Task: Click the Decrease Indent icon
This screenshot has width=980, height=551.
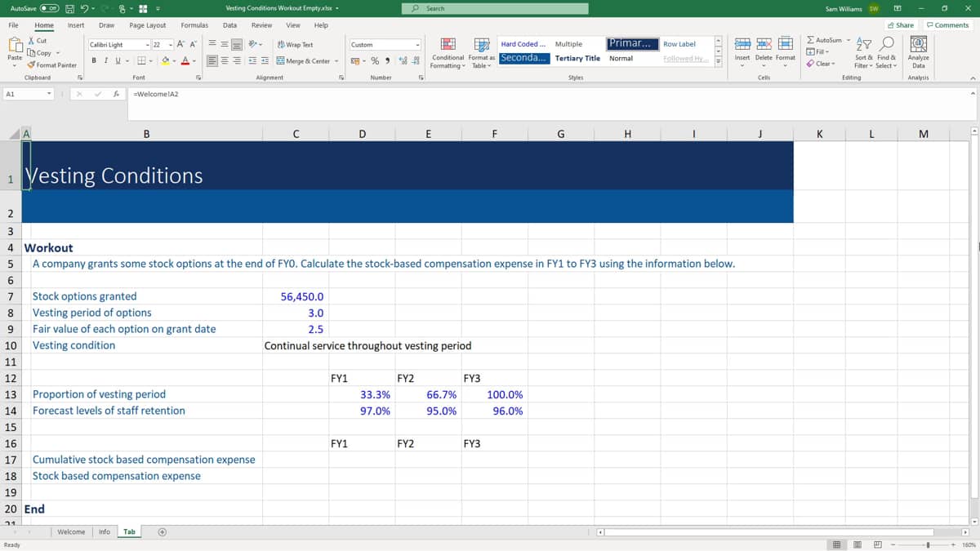Action: [x=252, y=61]
